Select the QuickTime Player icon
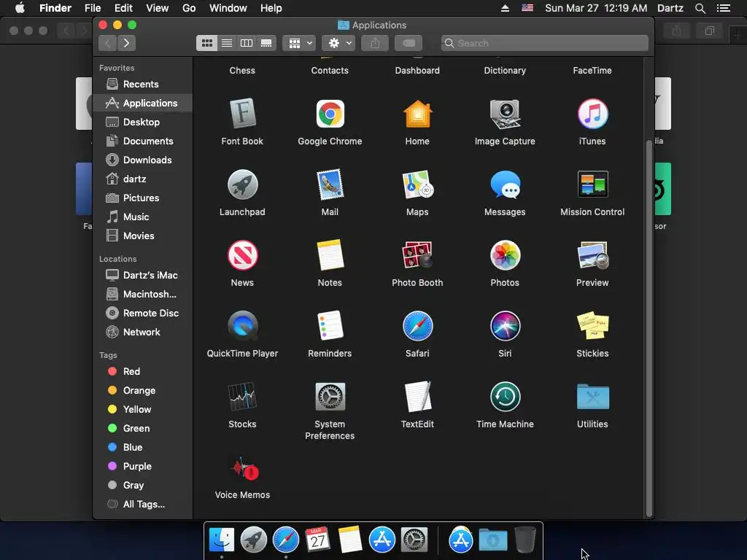 (242, 326)
